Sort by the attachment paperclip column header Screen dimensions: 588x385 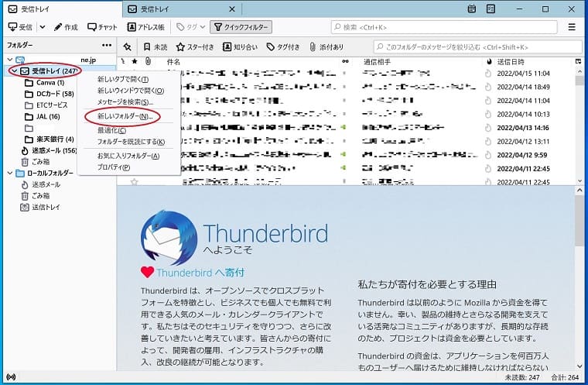148,62
